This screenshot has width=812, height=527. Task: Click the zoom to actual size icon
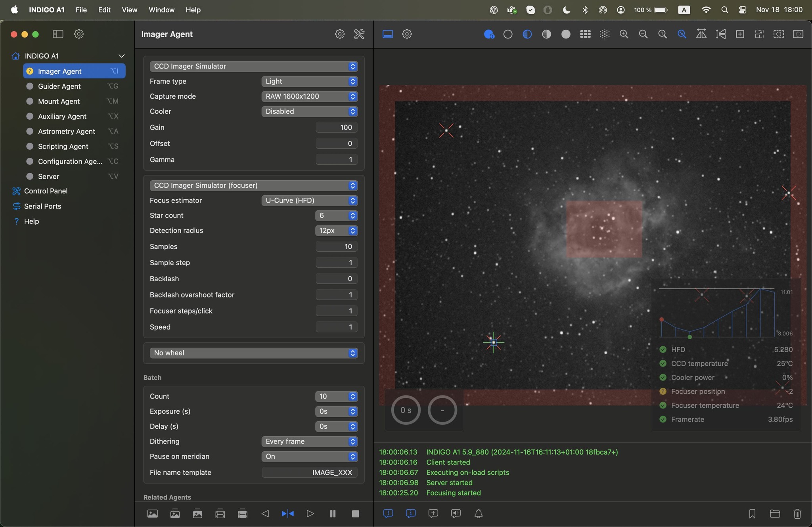(x=663, y=34)
